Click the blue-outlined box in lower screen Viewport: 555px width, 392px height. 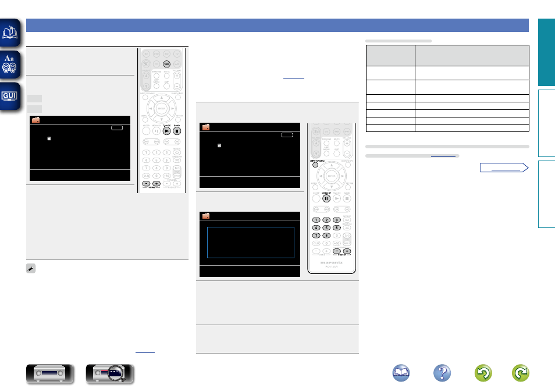click(251, 243)
